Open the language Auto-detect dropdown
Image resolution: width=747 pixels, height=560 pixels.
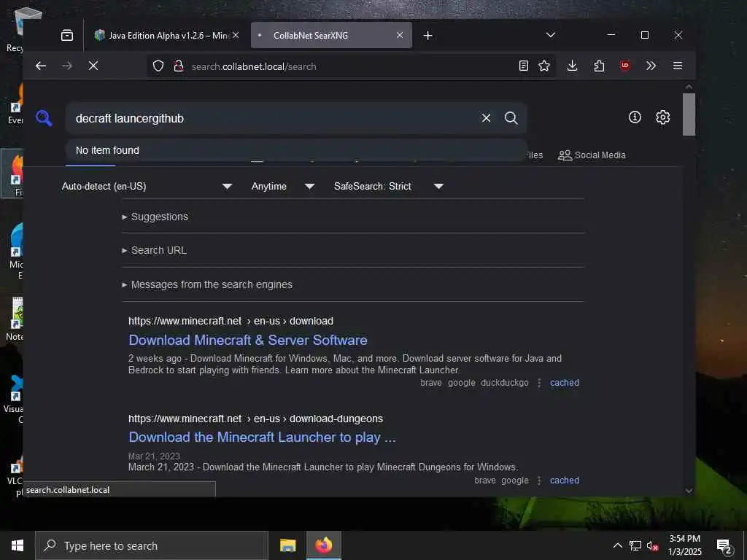[147, 186]
